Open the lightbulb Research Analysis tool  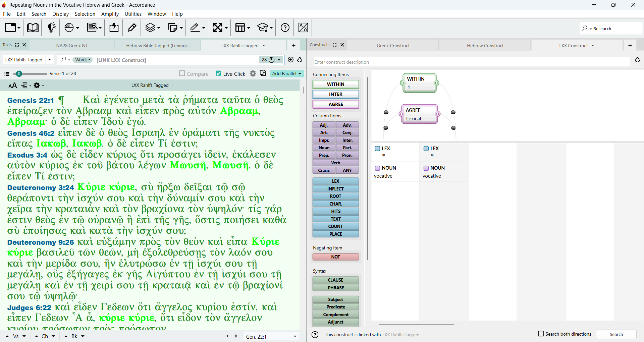click(51, 27)
